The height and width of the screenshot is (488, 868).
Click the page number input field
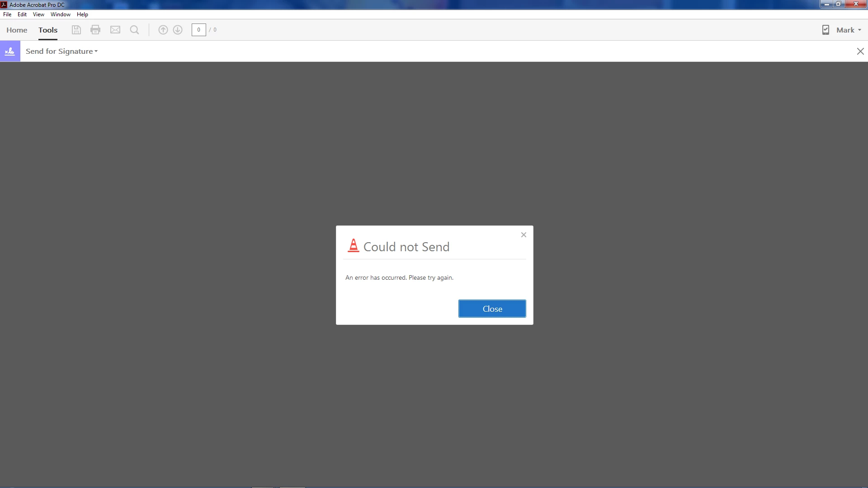tap(198, 30)
